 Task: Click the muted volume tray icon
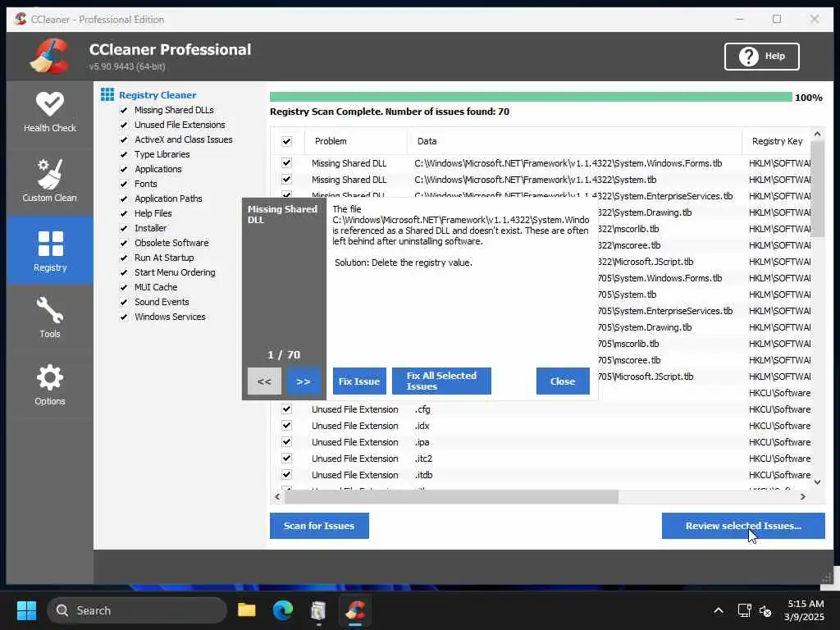point(765,610)
